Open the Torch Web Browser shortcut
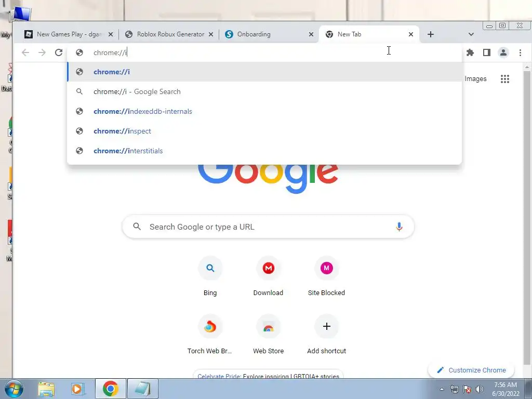The height and width of the screenshot is (399, 532). point(210,335)
